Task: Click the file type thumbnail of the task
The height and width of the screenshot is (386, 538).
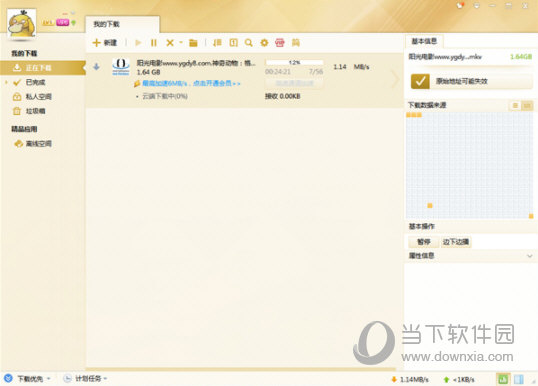Action: [x=121, y=67]
